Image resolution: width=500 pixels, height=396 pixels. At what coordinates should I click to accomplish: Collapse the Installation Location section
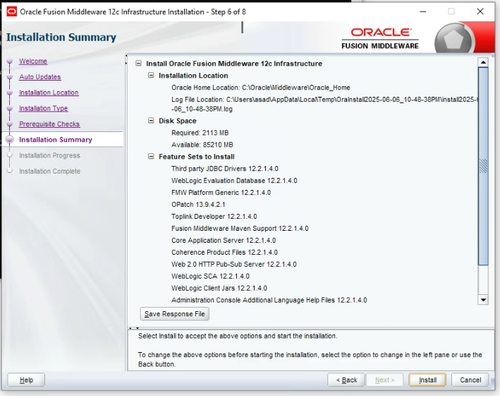151,75
